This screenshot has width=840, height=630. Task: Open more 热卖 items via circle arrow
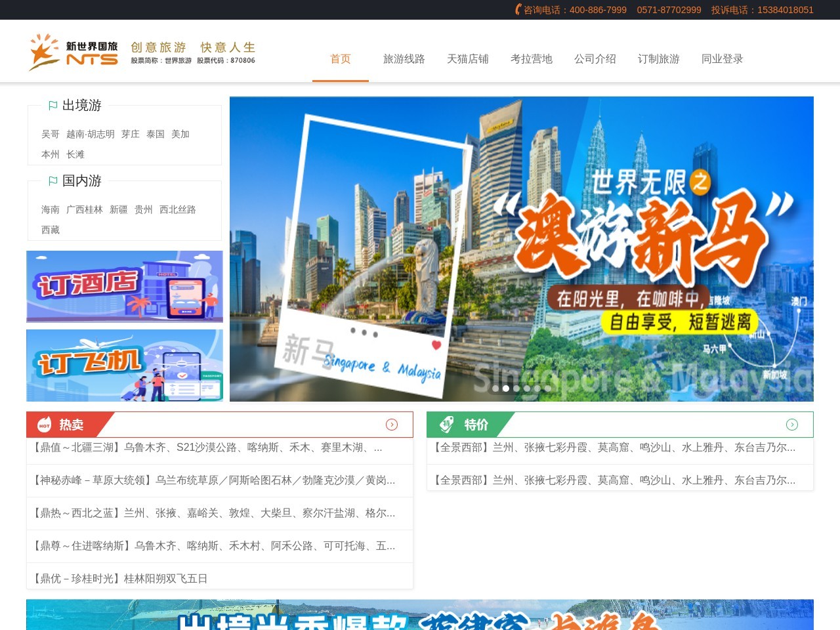[x=392, y=425]
